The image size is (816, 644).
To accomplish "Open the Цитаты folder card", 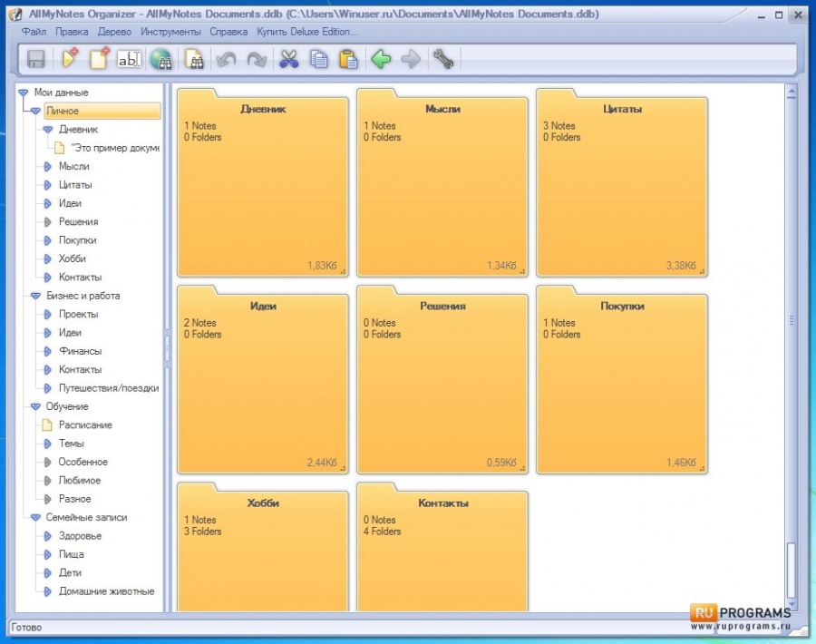I will coord(622,182).
